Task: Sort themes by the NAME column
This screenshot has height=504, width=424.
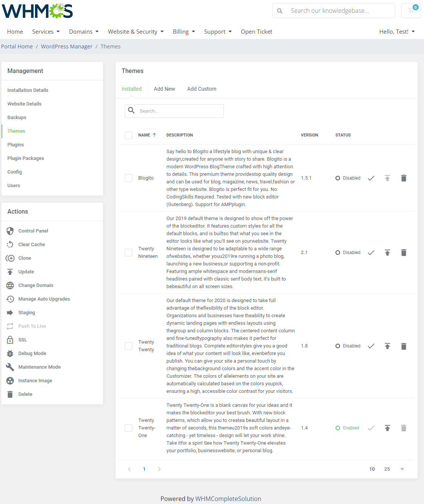Action: click(147, 135)
